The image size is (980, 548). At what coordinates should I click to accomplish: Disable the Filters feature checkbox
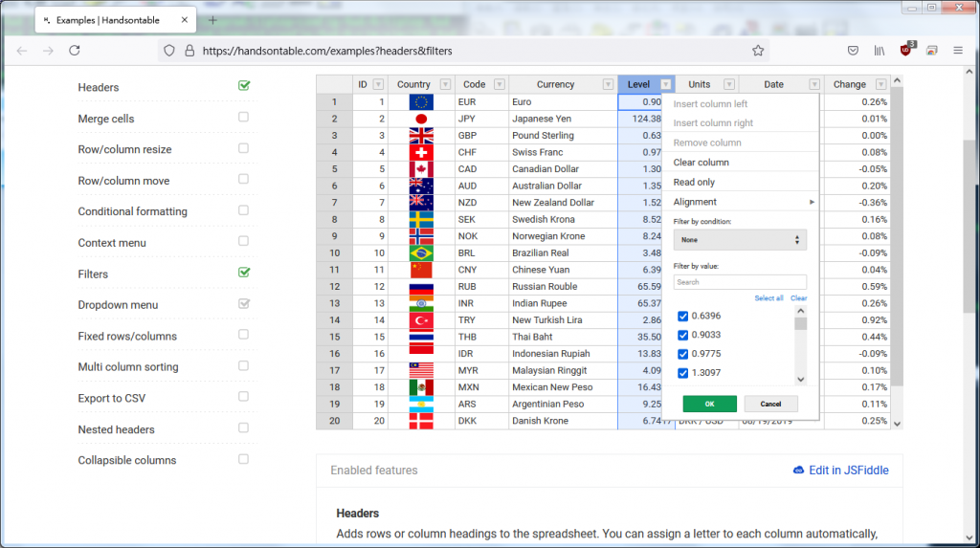pyautogui.click(x=244, y=273)
